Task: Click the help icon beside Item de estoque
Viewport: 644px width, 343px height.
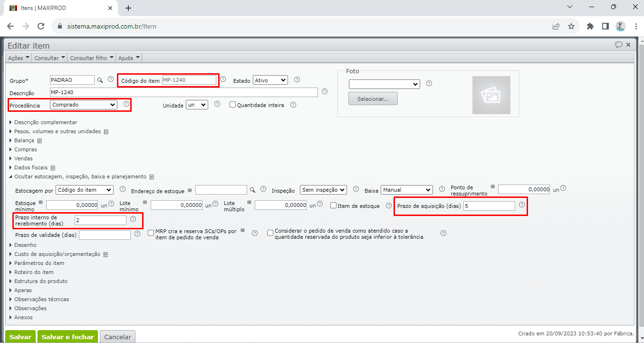Action: (x=389, y=205)
